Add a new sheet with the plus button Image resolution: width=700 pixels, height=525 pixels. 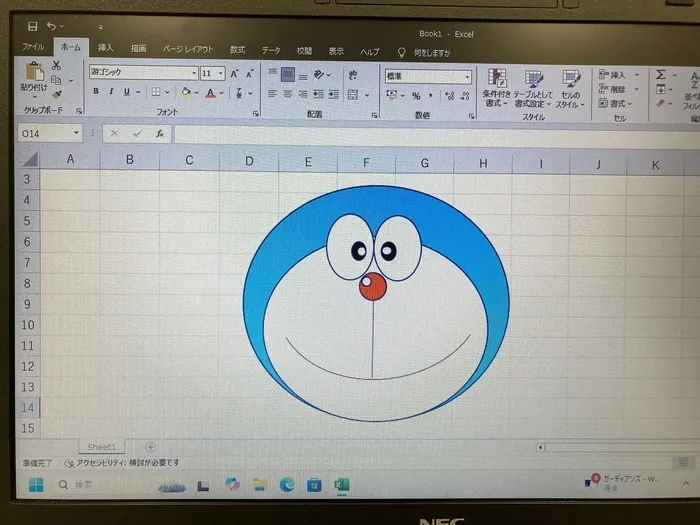(x=150, y=447)
